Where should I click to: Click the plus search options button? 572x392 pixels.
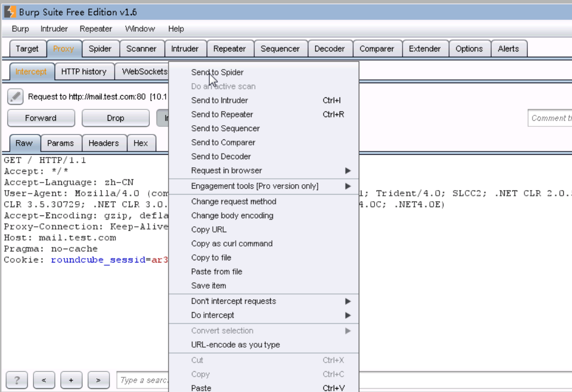click(x=71, y=381)
